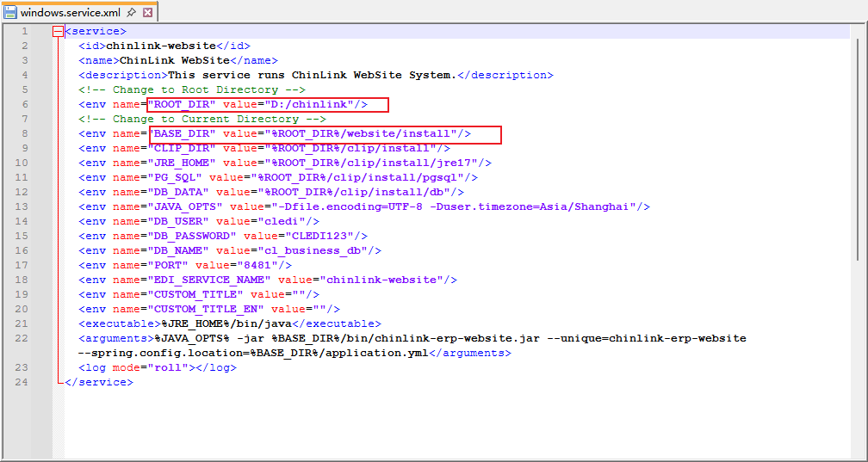Click the spring.config.location argument line
This screenshot has width=868, height=462.
coord(253,353)
